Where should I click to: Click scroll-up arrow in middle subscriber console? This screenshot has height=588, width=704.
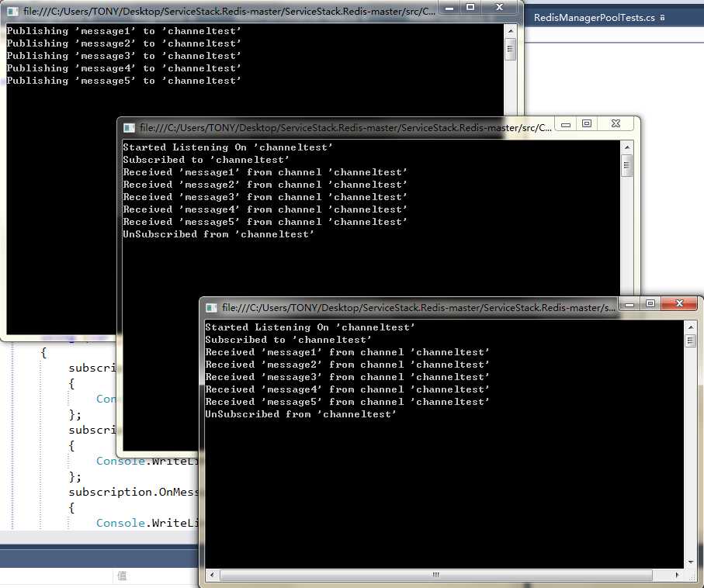point(627,147)
